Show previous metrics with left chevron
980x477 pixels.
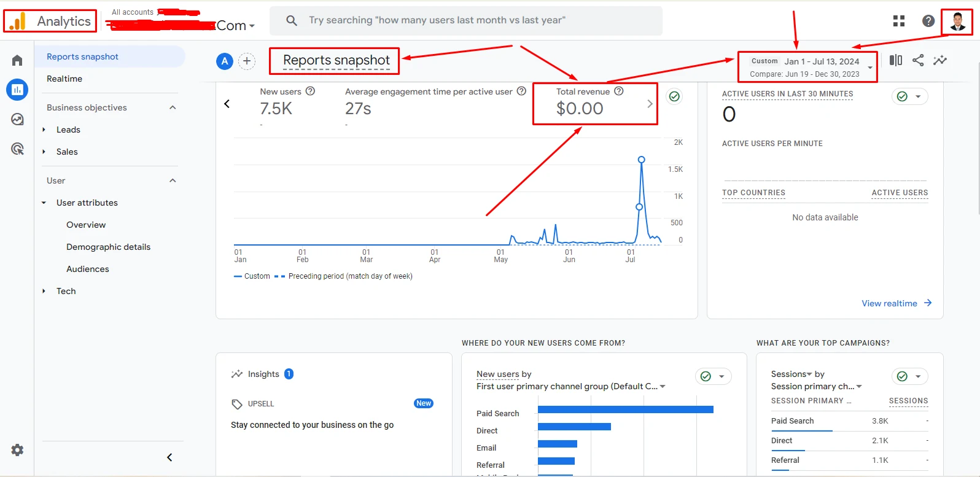tap(227, 104)
